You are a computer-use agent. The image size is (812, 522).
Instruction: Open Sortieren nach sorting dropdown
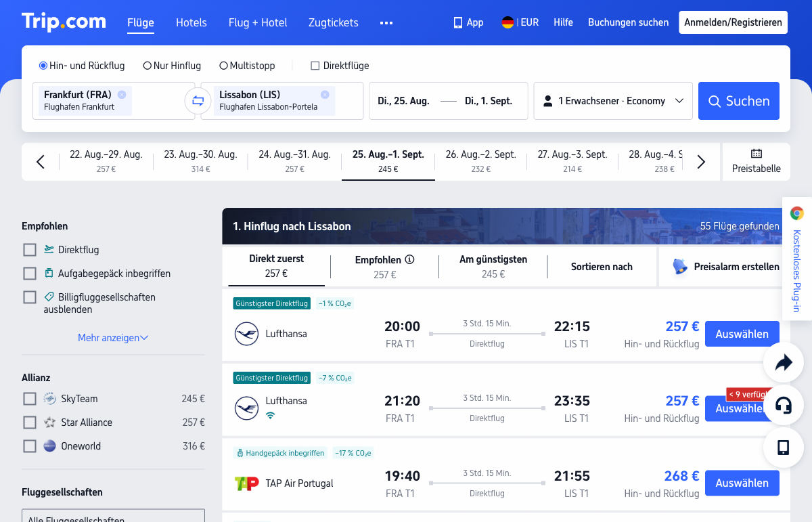(602, 267)
